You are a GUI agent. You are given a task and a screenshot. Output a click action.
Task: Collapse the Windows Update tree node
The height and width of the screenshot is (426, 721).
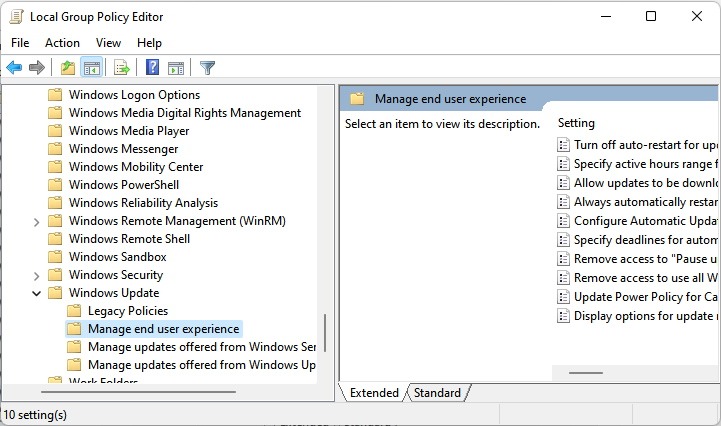36,294
